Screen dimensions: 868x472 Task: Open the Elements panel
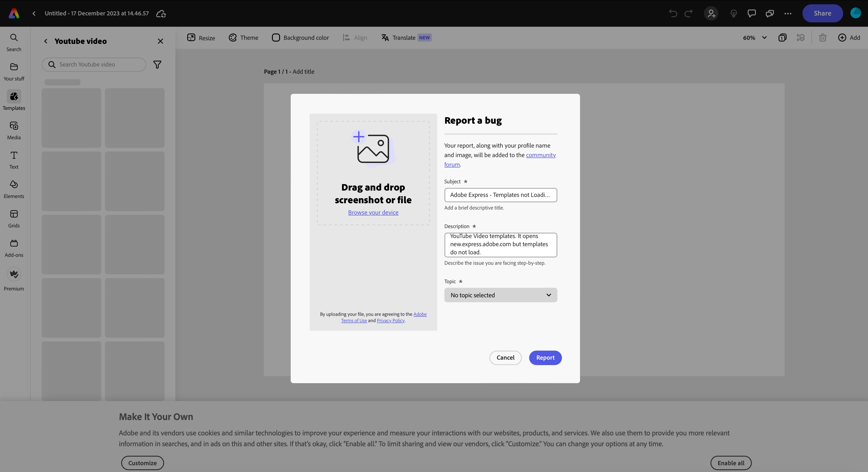tap(14, 189)
